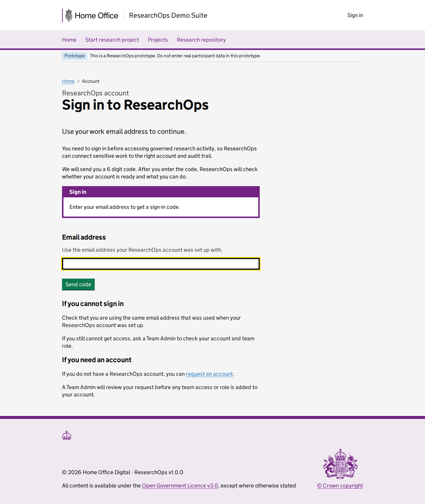The image size is (425, 504).
Task: Click Home breadcrumb link
Action: 68,81
